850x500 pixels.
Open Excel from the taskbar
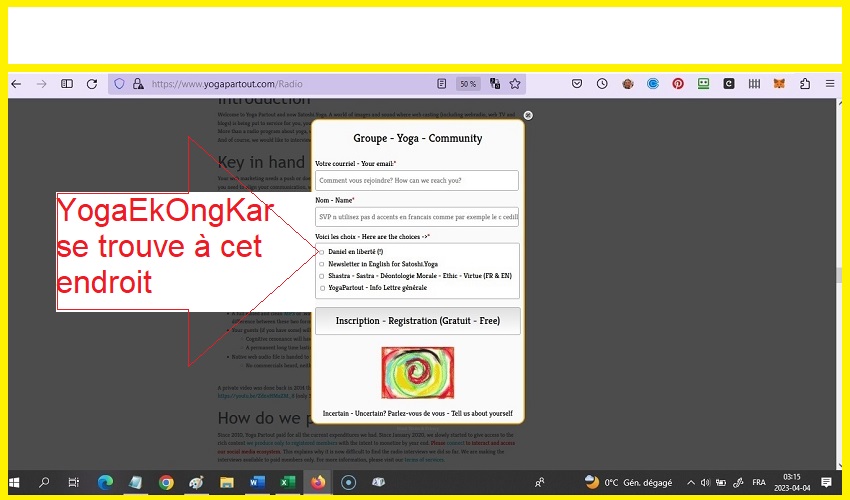tap(287, 482)
